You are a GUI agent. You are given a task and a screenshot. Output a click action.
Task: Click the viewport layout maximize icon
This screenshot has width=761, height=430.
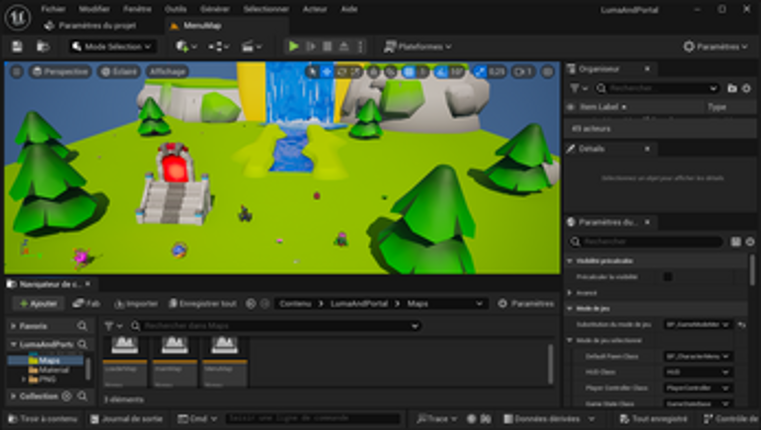tap(548, 72)
